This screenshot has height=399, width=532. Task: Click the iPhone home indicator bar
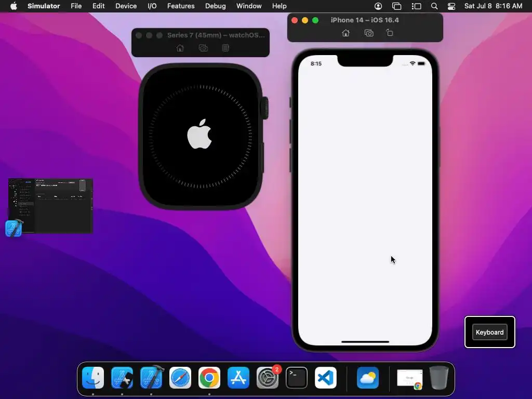(365, 342)
